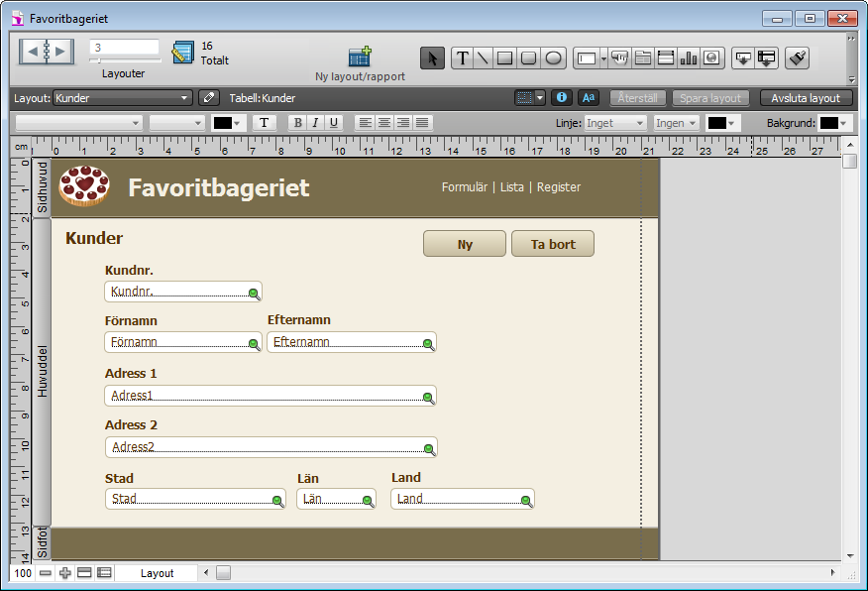Select the Line tool
The height and width of the screenshot is (591, 868).
click(x=483, y=59)
